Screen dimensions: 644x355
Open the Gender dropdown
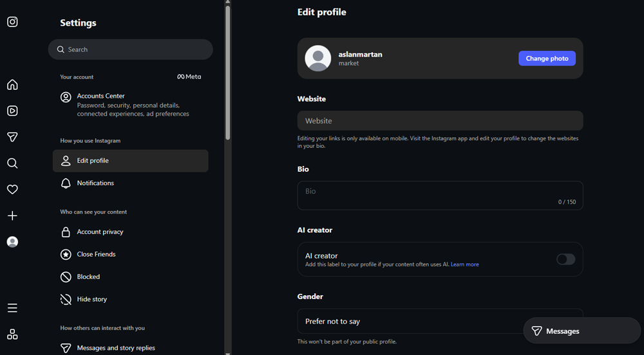coord(440,321)
